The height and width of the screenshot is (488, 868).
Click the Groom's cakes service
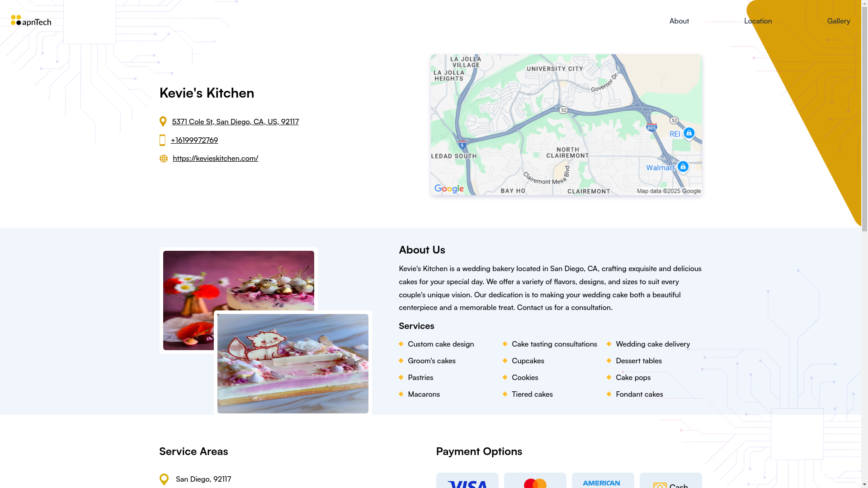click(432, 361)
